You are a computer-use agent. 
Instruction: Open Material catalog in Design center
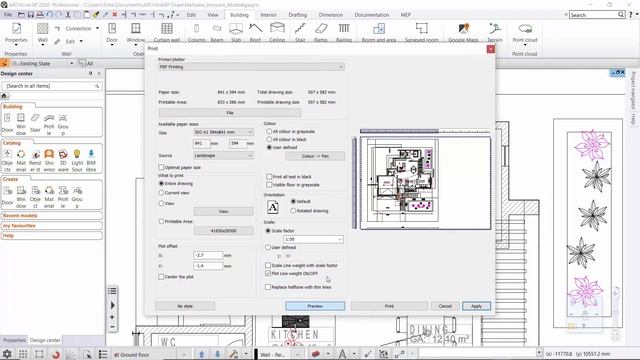click(x=21, y=160)
